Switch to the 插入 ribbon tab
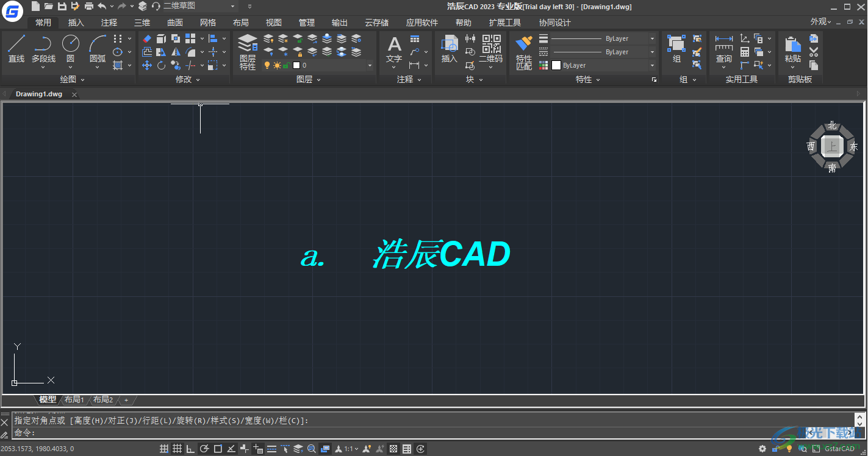This screenshot has width=868, height=456. tap(76, 23)
